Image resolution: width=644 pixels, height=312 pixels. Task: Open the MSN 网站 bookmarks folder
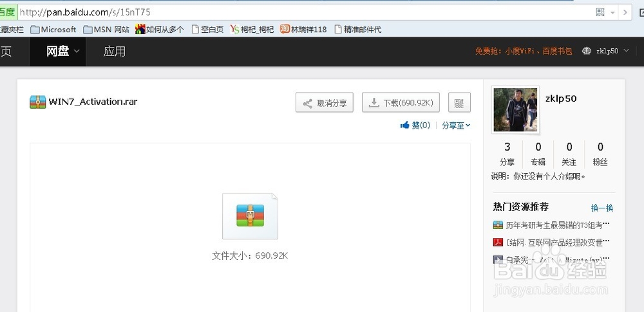(106, 30)
